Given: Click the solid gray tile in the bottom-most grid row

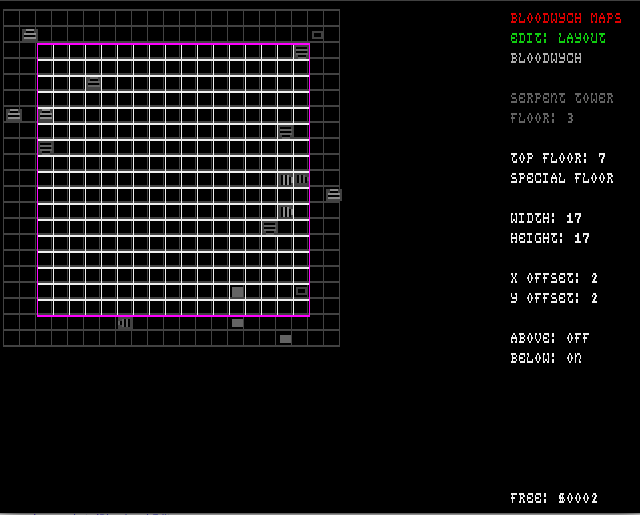Looking at the screenshot, I should [x=286, y=339].
